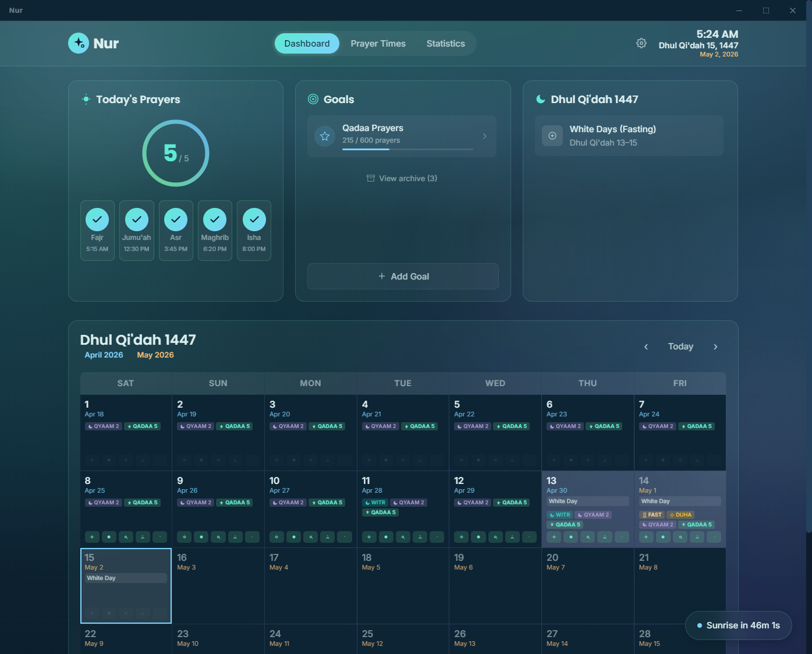Open the Prayer Times tab
This screenshot has height=654, width=812.
click(x=378, y=44)
